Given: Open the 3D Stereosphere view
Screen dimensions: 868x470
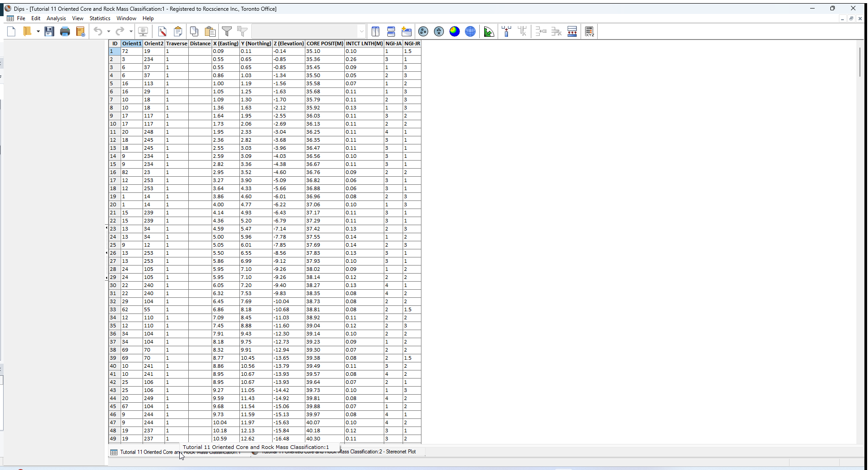Looking at the screenshot, I should pyautogui.click(x=470, y=31).
